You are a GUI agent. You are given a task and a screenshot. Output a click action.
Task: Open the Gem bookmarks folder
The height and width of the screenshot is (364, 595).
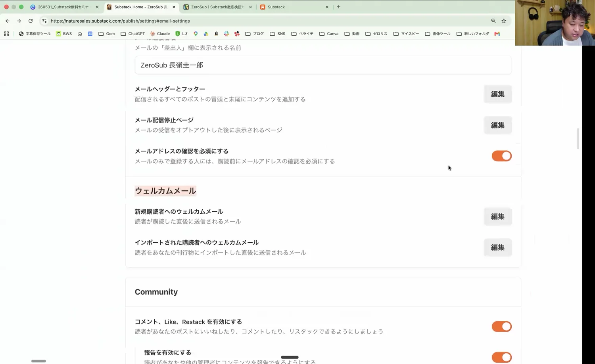(x=107, y=34)
